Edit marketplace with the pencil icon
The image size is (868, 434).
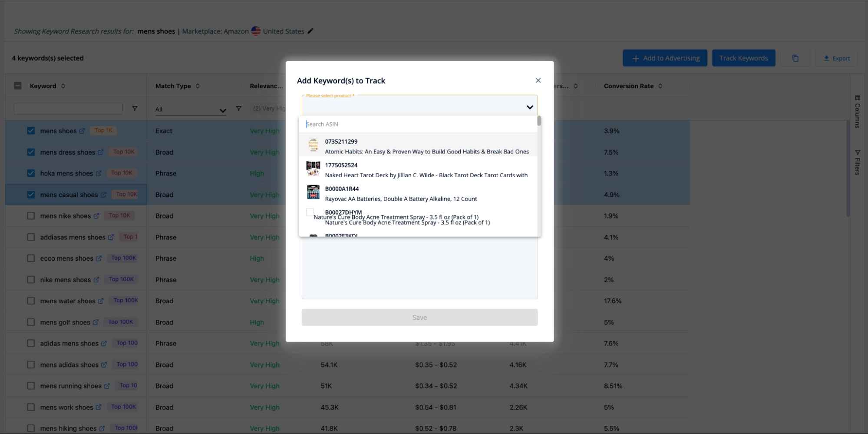coord(310,31)
